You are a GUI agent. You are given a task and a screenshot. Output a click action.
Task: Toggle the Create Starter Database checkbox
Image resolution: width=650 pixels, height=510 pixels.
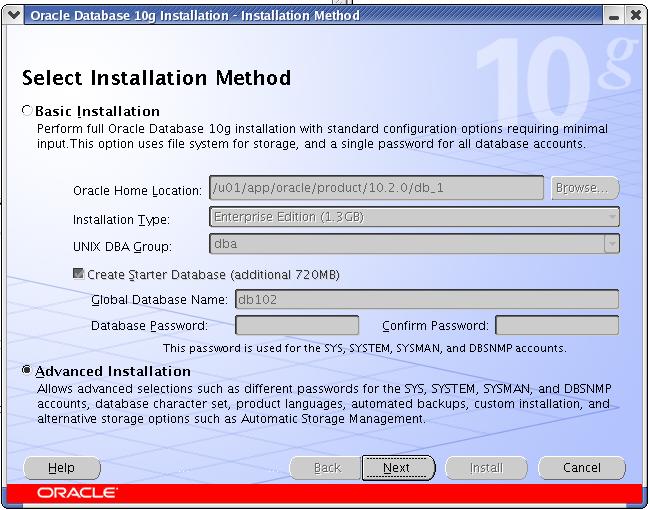coord(79,274)
